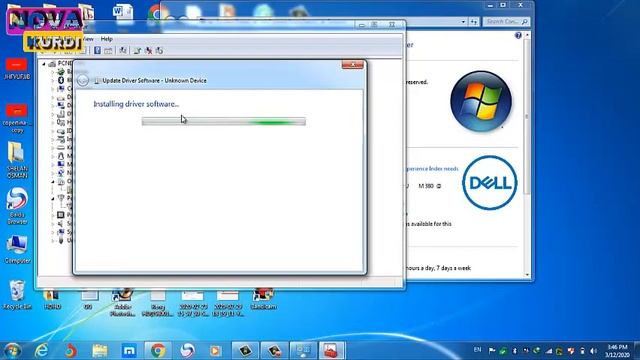Click the Windows logo in System window
Viewport: 640px width, 360px height.
(481, 101)
